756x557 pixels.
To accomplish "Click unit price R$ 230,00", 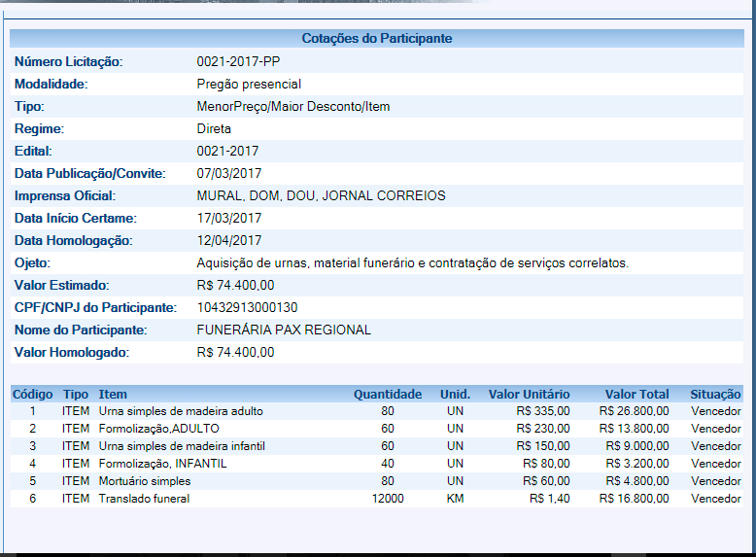I will coord(543,429).
